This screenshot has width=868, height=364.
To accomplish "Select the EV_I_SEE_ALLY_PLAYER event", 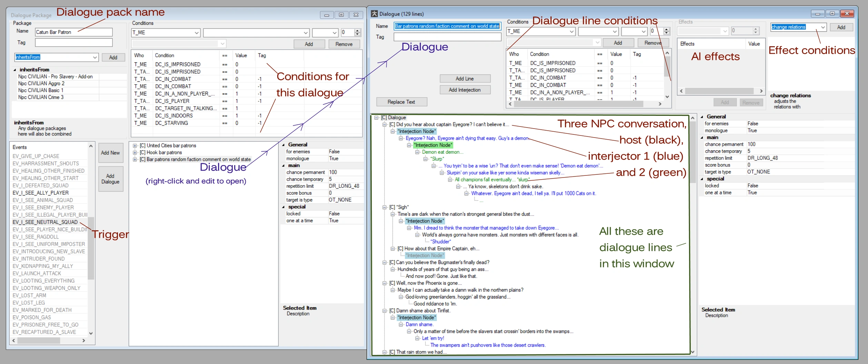I will [41, 193].
